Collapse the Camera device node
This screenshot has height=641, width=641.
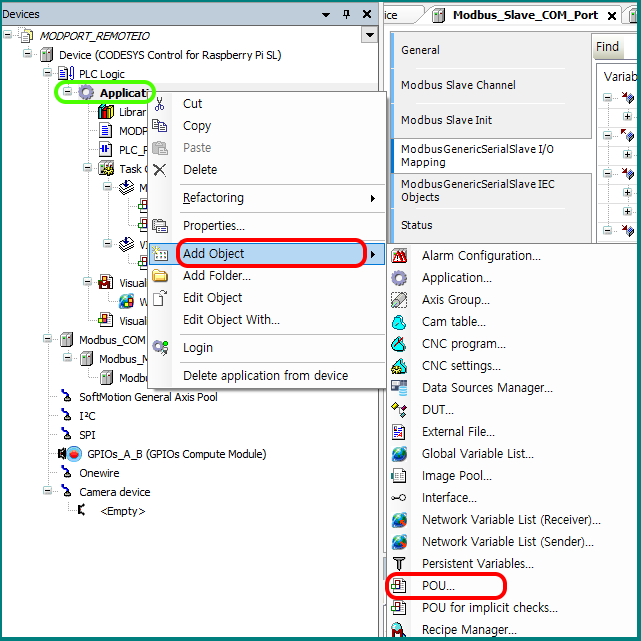[x=47, y=492]
